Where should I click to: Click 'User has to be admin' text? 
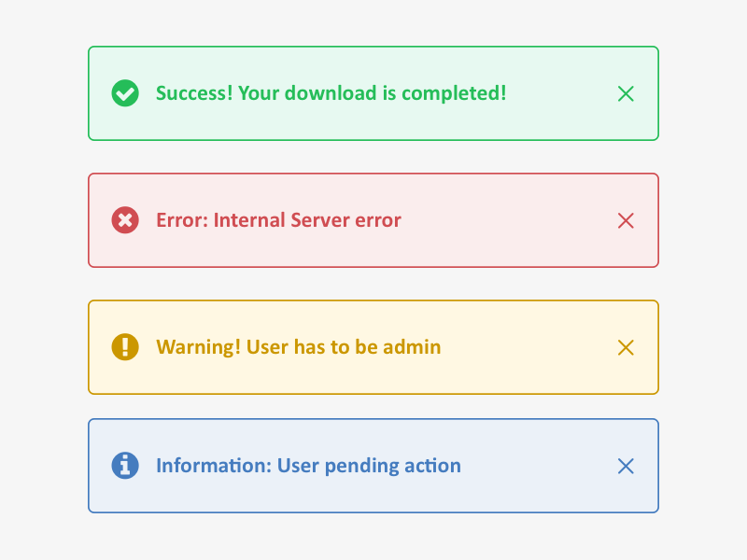pos(344,347)
